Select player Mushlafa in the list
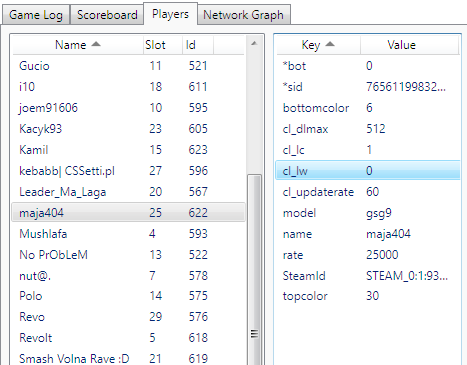Viewport: 467px width, 365px height. pos(128,234)
